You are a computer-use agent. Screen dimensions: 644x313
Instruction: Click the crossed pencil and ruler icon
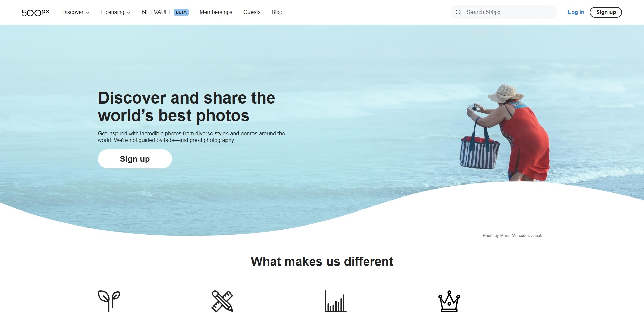(222, 301)
